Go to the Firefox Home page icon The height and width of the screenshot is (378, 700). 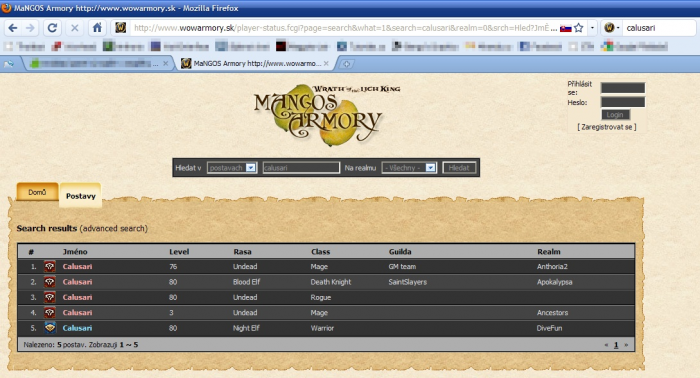[97, 28]
